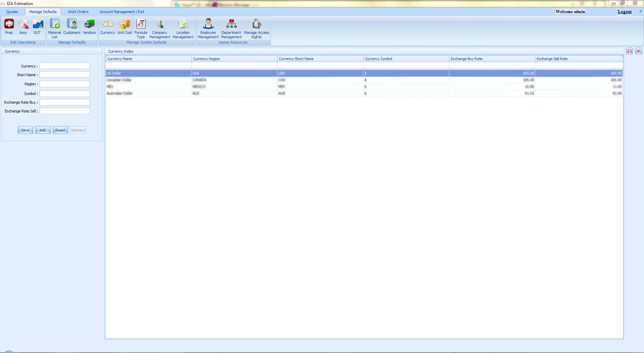The image size is (644, 353).
Task: Switch to the Quotes tab
Action: coord(12,12)
